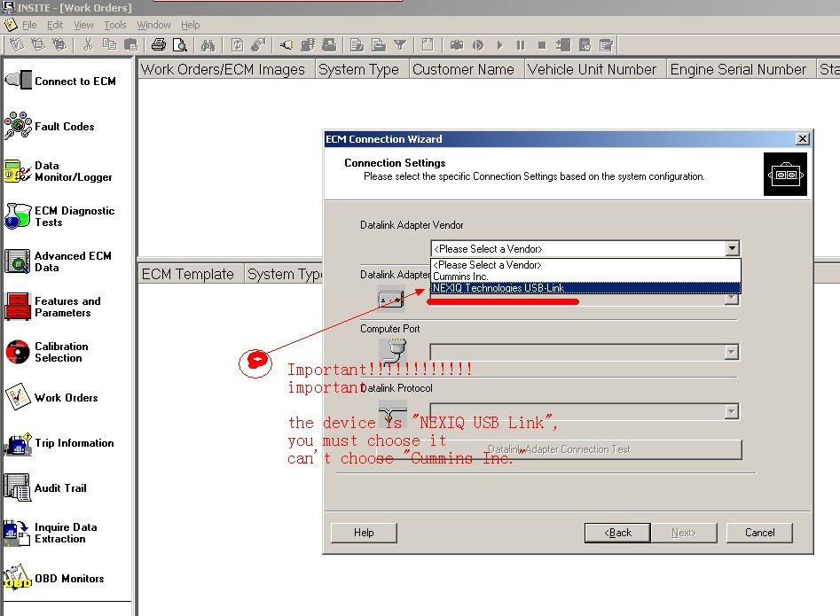Click the Print toolbar icon

[x=158, y=44]
